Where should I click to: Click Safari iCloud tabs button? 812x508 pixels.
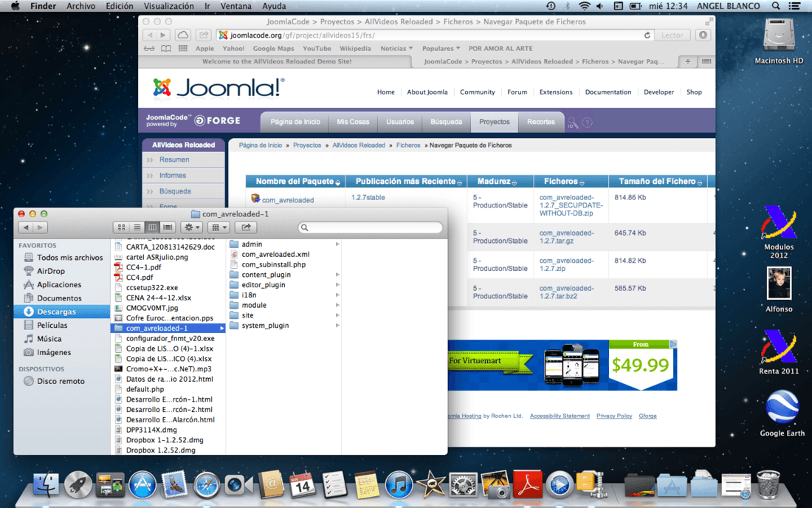[183, 35]
